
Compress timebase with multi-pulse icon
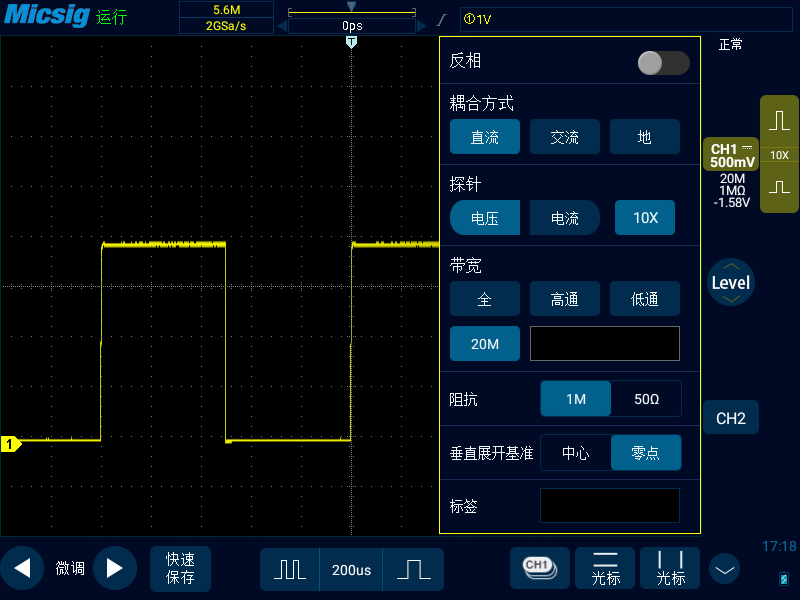290,569
